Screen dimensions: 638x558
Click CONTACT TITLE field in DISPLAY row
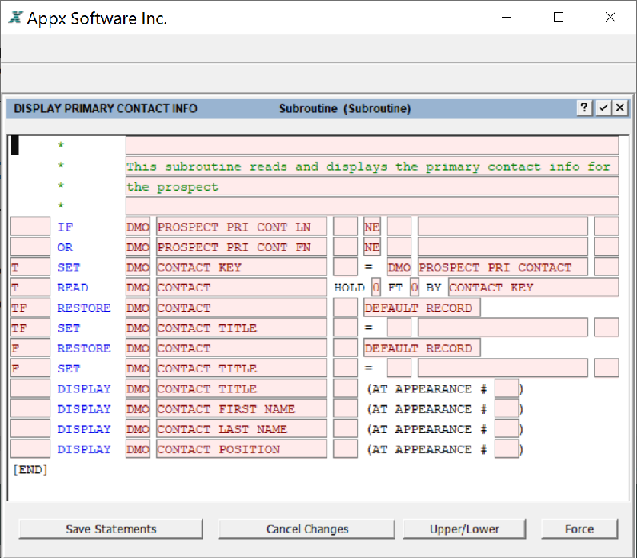241,389
